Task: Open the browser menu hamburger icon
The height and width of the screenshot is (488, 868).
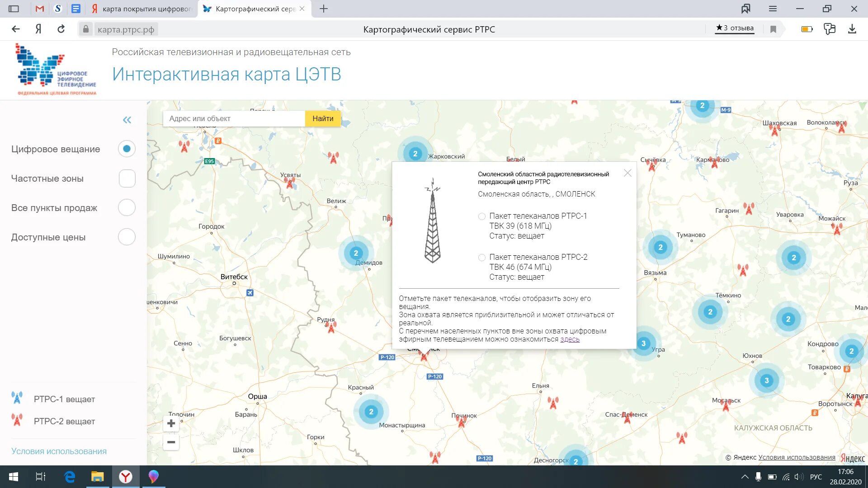Action: [773, 9]
